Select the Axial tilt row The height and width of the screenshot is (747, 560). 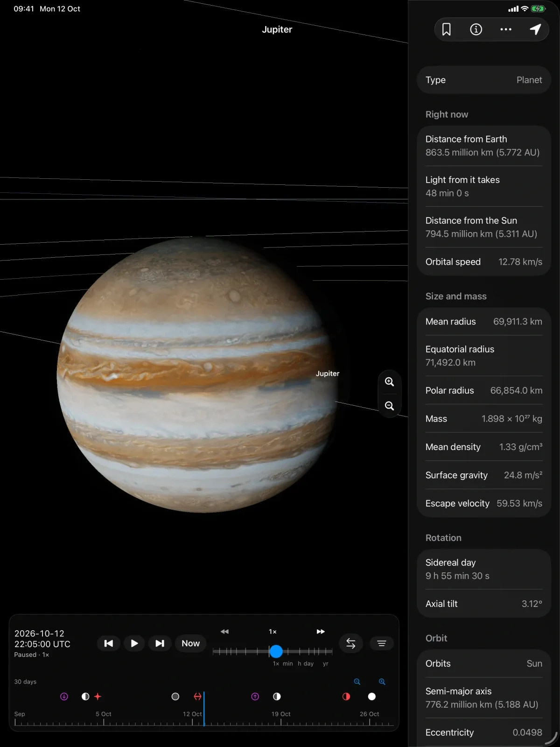pos(484,604)
